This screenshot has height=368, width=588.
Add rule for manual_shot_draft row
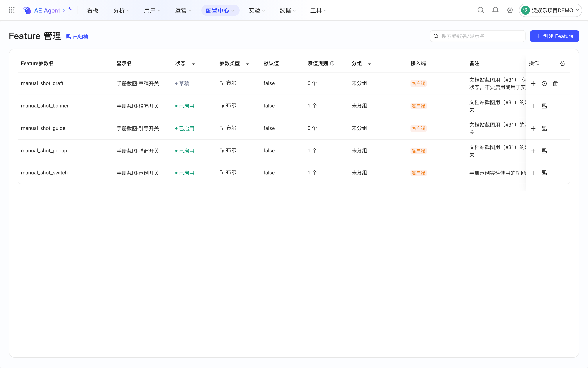[x=533, y=84]
